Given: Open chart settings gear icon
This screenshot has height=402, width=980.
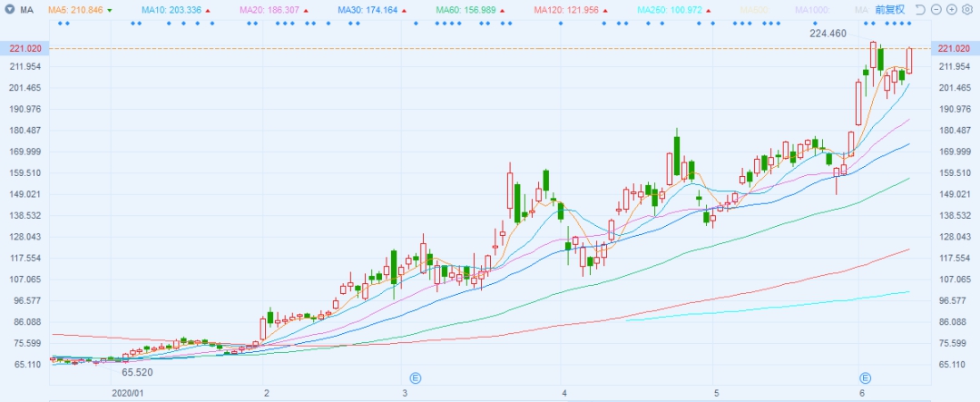Looking at the screenshot, I should click(967, 9).
